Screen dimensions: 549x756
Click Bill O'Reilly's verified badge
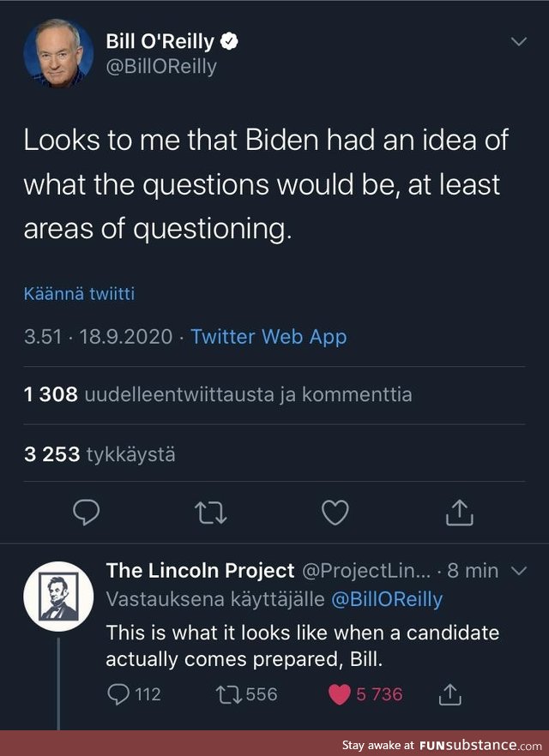(x=227, y=39)
